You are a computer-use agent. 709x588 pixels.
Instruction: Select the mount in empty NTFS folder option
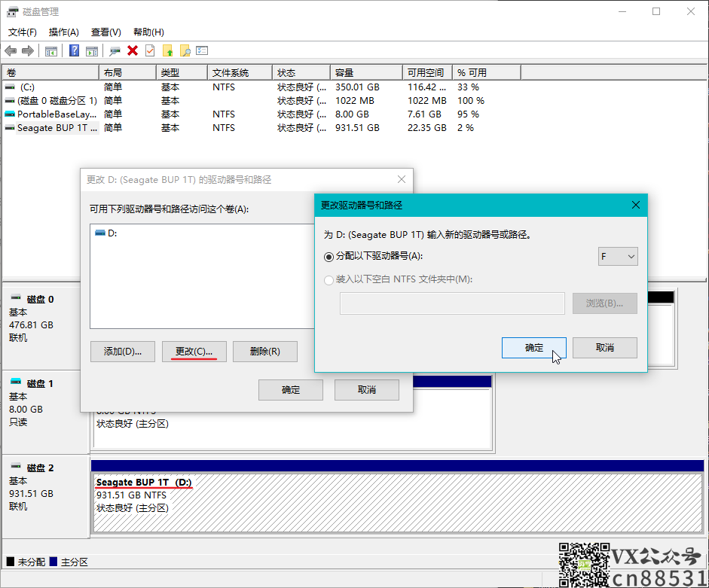pos(329,280)
